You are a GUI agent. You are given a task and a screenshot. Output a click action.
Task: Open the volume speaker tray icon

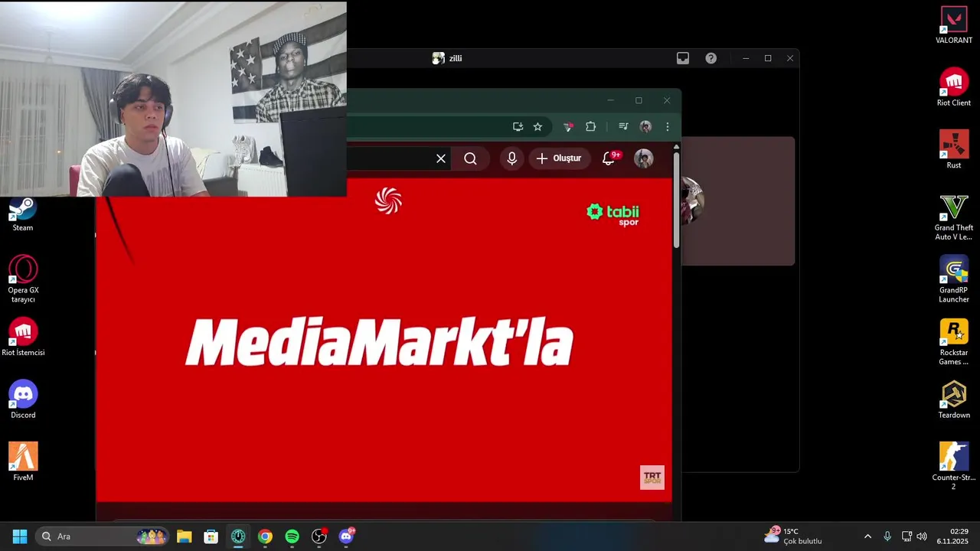[922, 536]
